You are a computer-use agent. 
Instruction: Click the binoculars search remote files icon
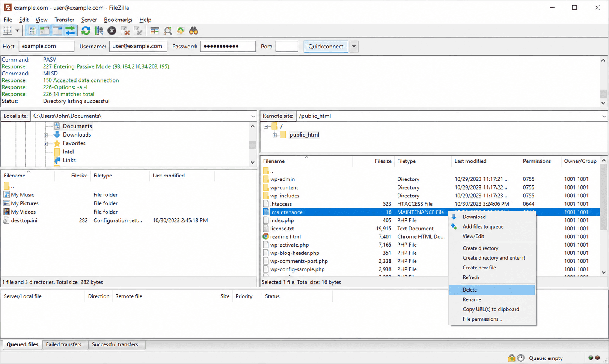[194, 31]
